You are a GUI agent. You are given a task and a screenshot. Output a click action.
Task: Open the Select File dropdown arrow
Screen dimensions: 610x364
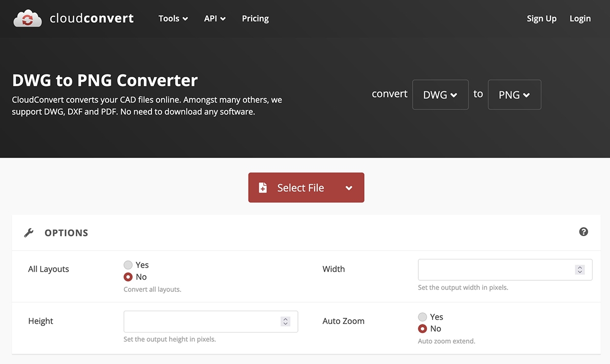point(349,188)
